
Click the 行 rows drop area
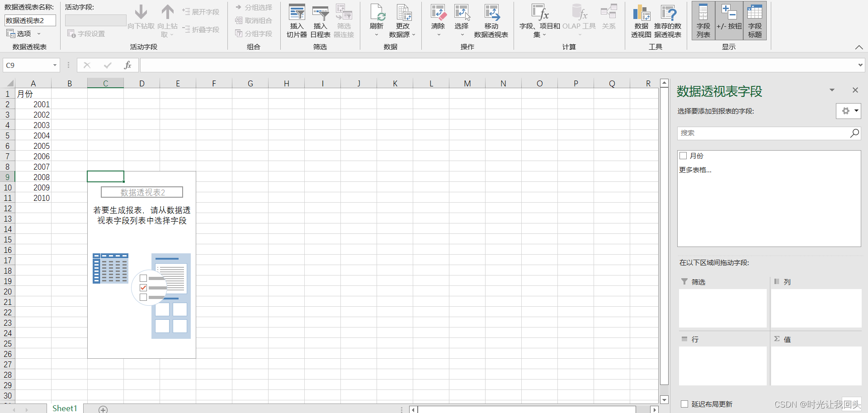(x=722, y=366)
